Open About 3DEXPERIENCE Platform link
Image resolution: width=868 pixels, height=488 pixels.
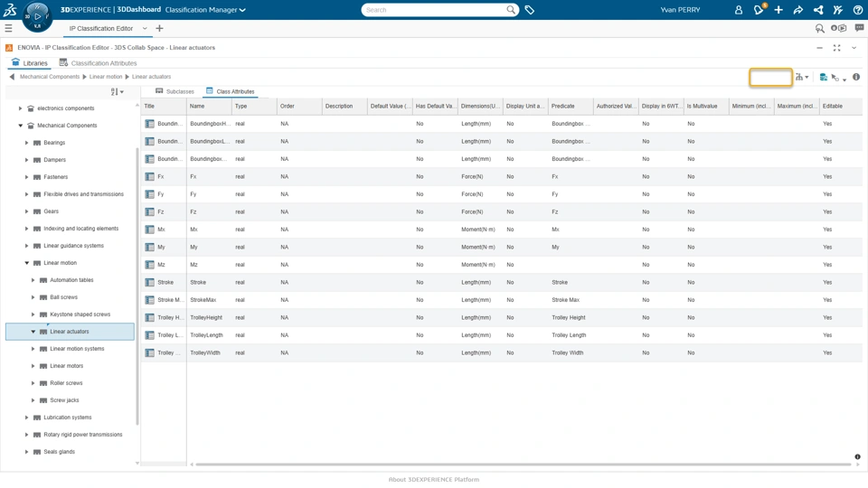pos(434,480)
